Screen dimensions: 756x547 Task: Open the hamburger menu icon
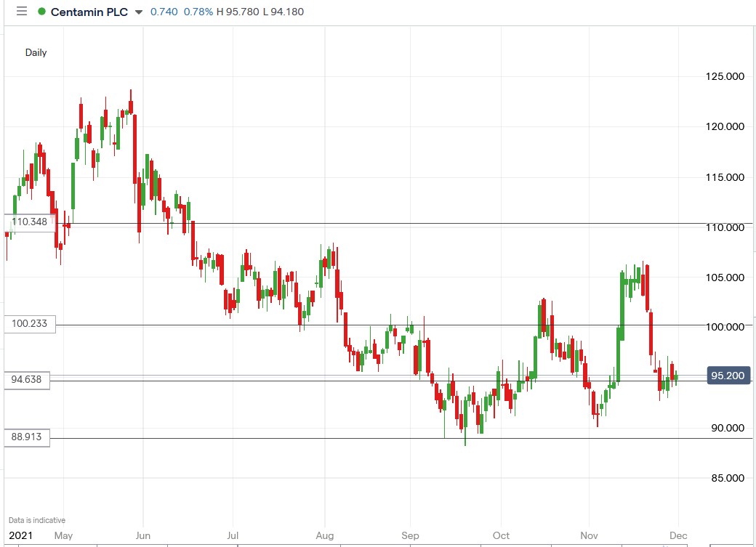coord(22,11)
